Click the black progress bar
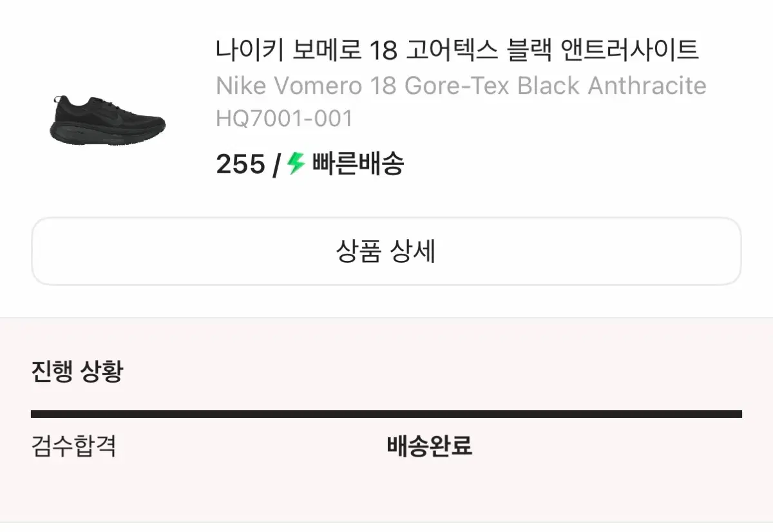773x532 pixels. [386, 414]
